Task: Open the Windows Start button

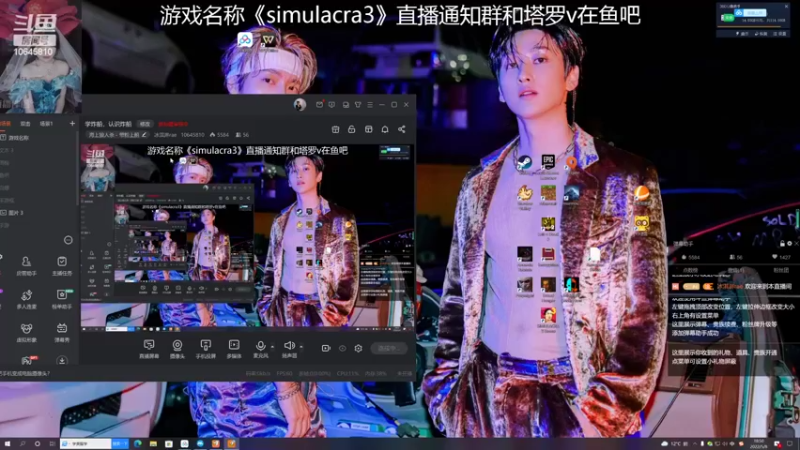Action: (x=7, y=444)
